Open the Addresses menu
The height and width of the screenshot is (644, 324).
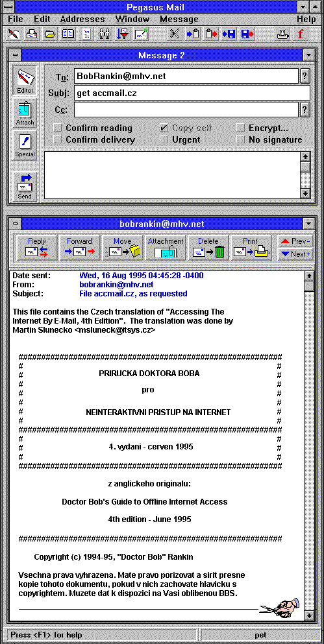[x=82, y=19]
